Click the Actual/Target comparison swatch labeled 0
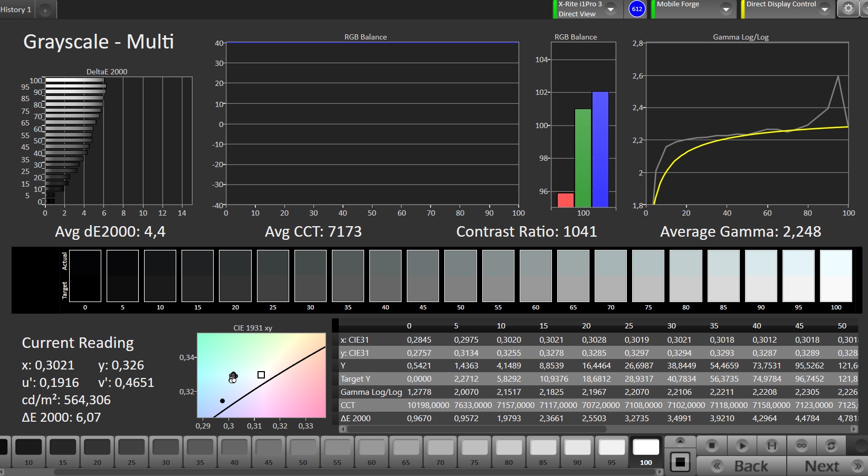 [x=85, y=276]
